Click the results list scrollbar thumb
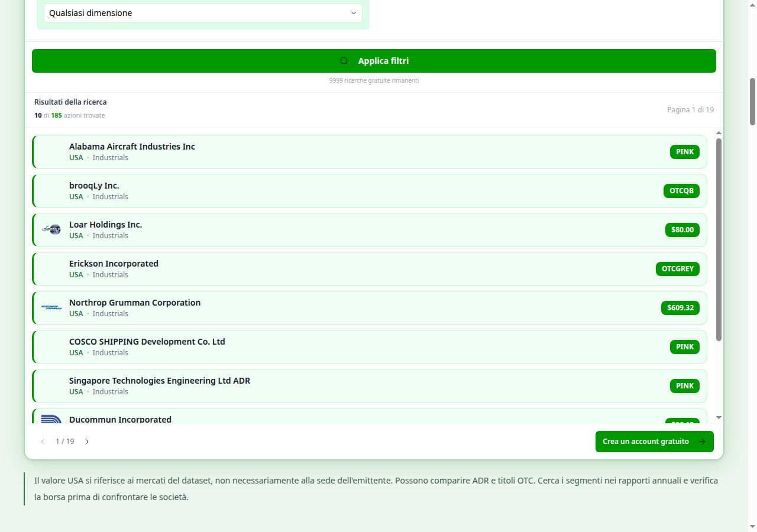757x532 pixels. tap(719, 239)
